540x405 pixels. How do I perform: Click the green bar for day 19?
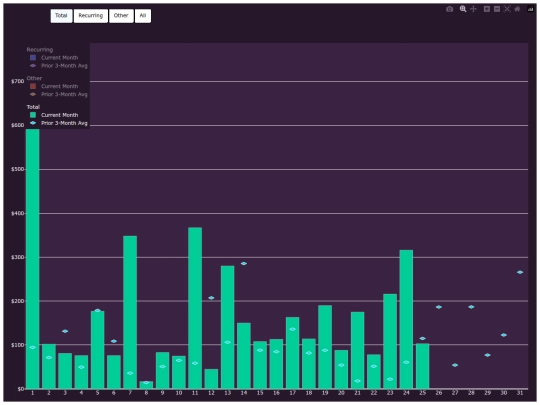(x=325, y=347)
